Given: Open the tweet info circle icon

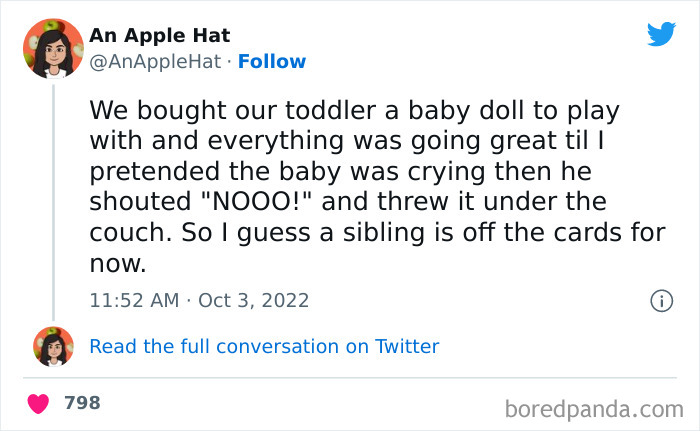Looking at the screenshot, I should [x=661, y=300].
